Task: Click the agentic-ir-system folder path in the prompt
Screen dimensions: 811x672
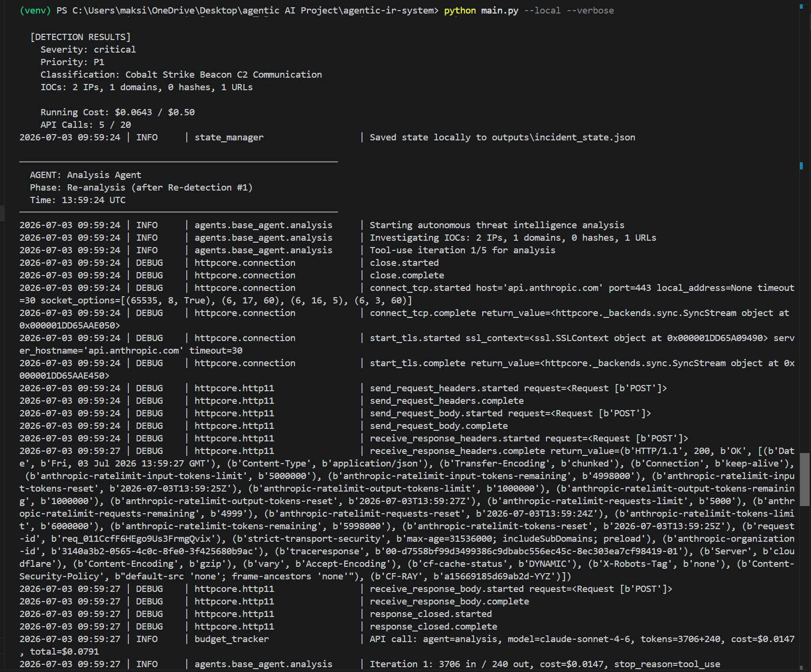Action: coord(388,11)
